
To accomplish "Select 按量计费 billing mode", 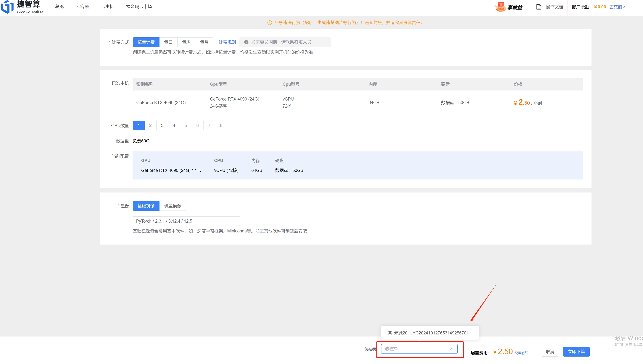I will click(146, 42).
